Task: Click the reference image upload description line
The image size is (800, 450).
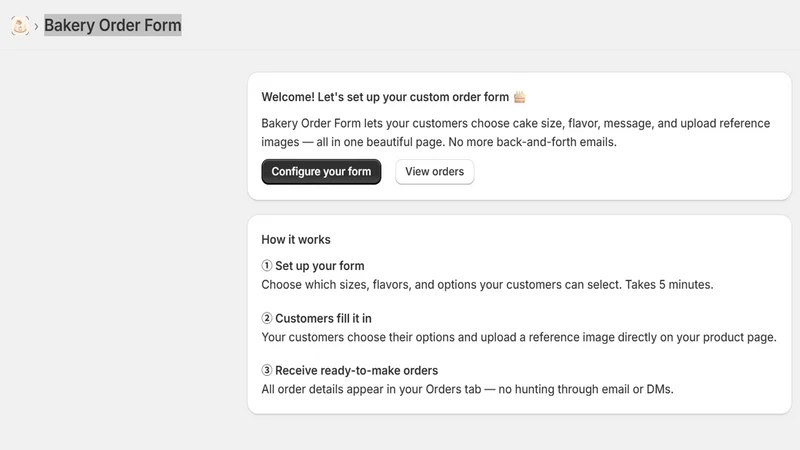Action: pyautogui.click(x=519, y=337)
